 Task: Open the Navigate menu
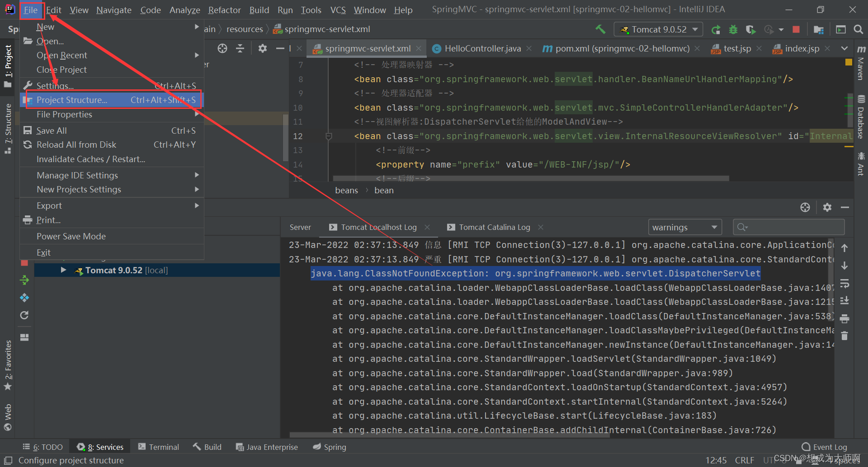pyautogui.click(x=114, y=10)
